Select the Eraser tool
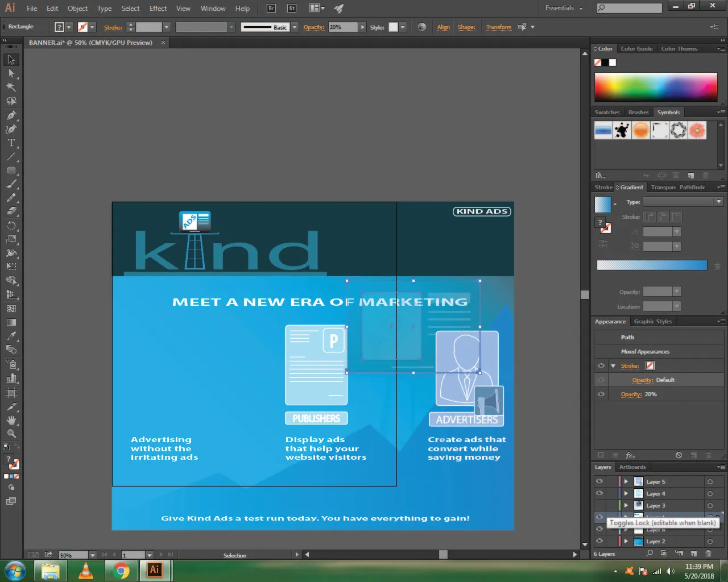Screen dimensions: 728x582 [x=11, y=211]
